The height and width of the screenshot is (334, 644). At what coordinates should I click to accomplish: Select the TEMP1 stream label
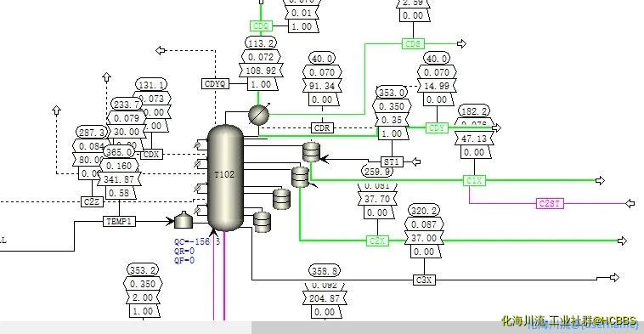click(x=119, y=222)
